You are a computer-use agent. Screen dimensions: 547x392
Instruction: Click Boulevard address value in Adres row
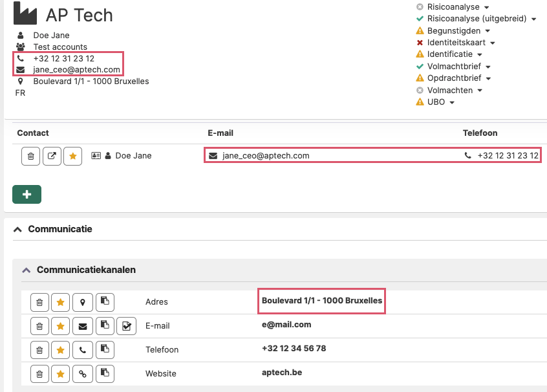coord(322,301)
